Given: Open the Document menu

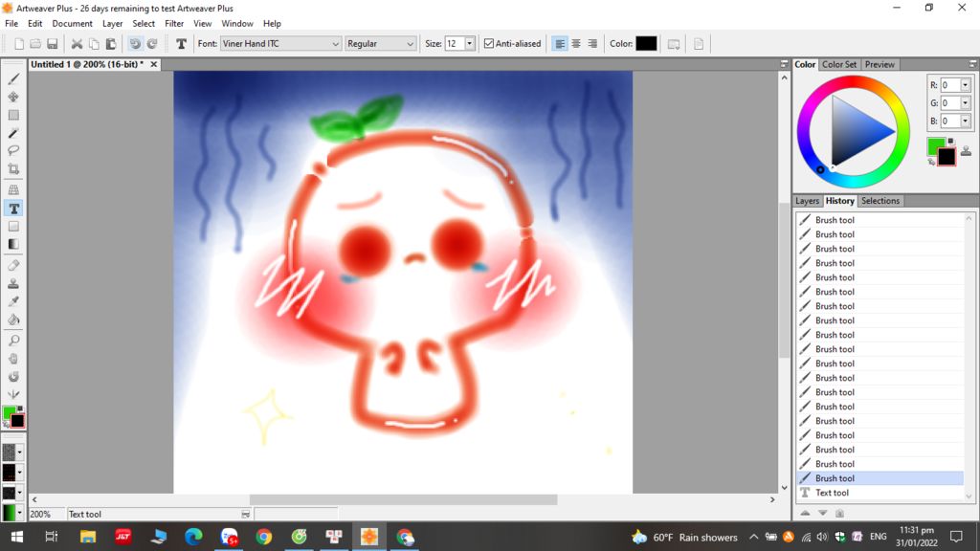Looking at the screenshot, I should coord(72,24).
